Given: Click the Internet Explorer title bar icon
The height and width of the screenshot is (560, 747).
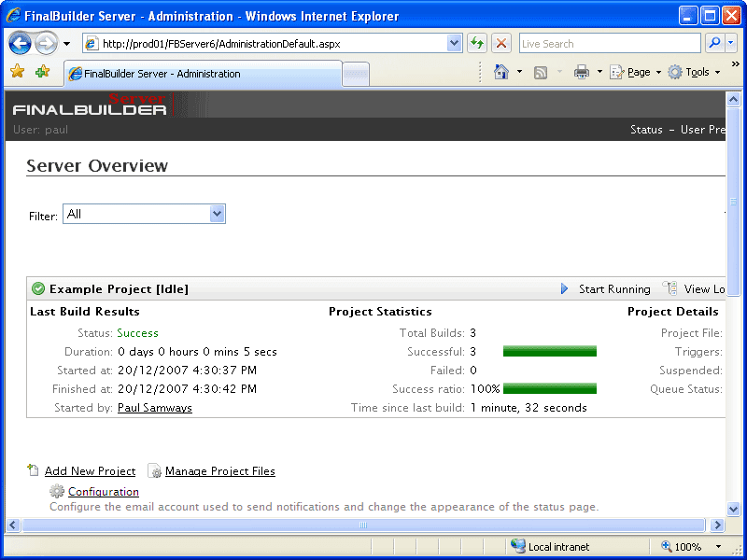Looking at the screenshot, I should [13, 16].
